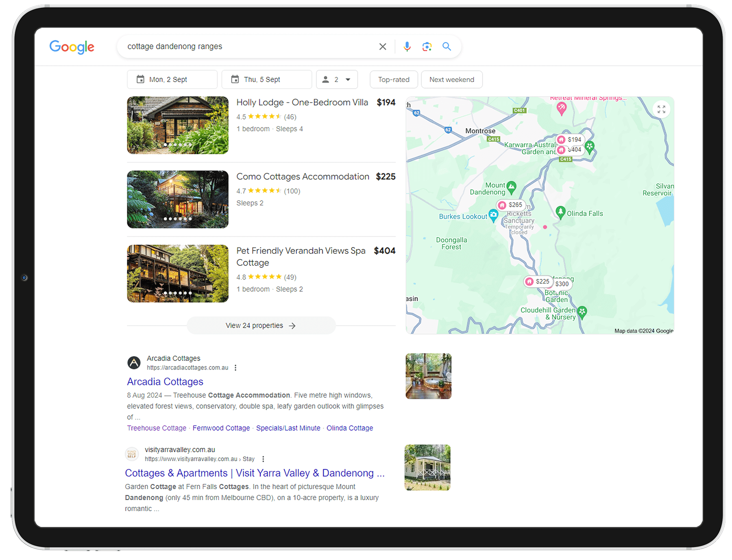Click the $194 price of Holly Lodge

click(386, 102)
